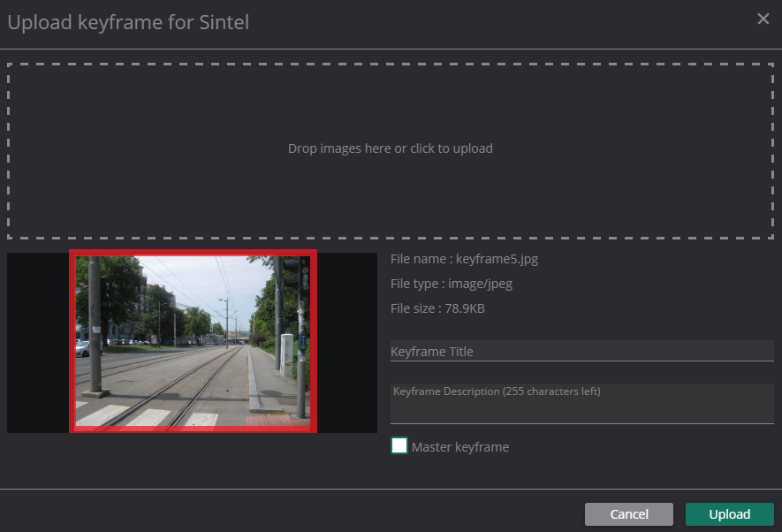Click the top-left corner of the drop zone
Image resolution: width=782 pixels, height=532 pixels.
pos(11,66)
